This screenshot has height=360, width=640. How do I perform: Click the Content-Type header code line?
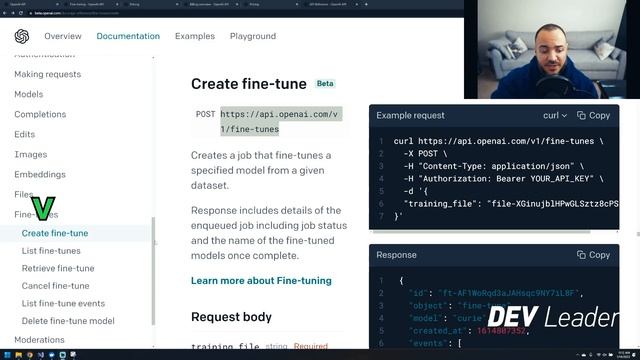pos(493,166)
